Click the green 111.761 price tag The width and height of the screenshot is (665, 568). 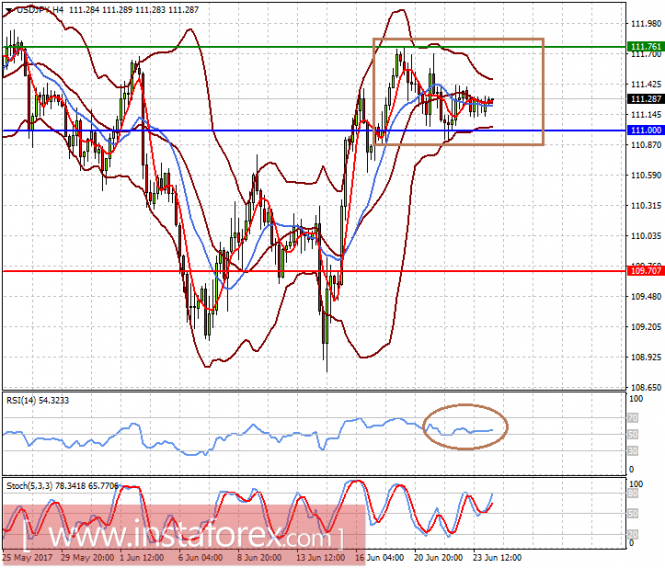pos(644,47)
